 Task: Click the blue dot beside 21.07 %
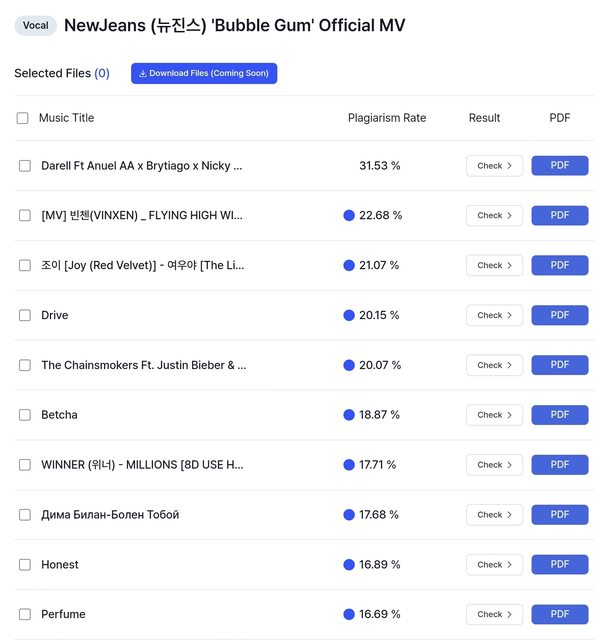[349, 265]
